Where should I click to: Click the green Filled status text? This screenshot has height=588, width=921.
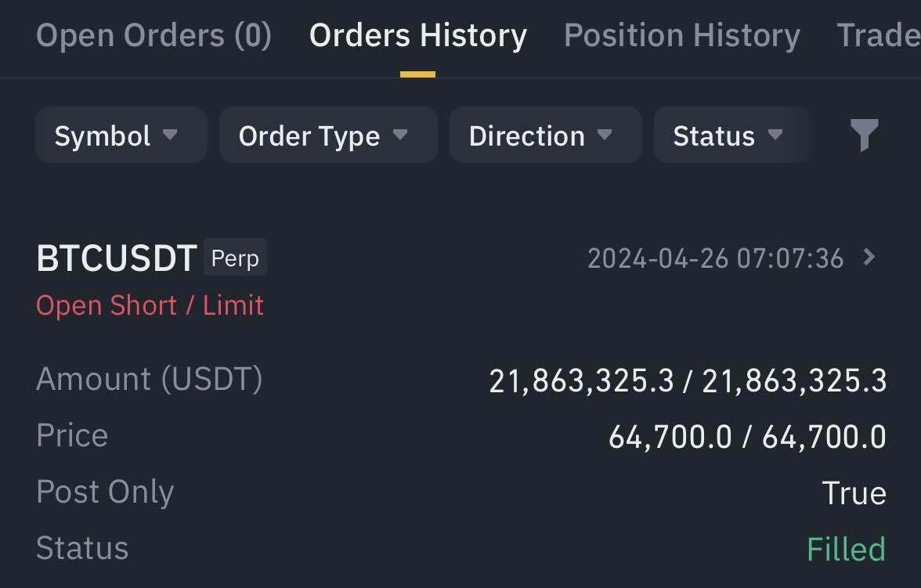point(846,549)
